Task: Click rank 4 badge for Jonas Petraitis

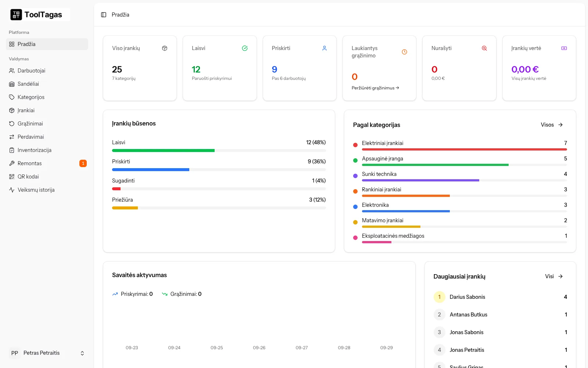Action: coord(440,350)
